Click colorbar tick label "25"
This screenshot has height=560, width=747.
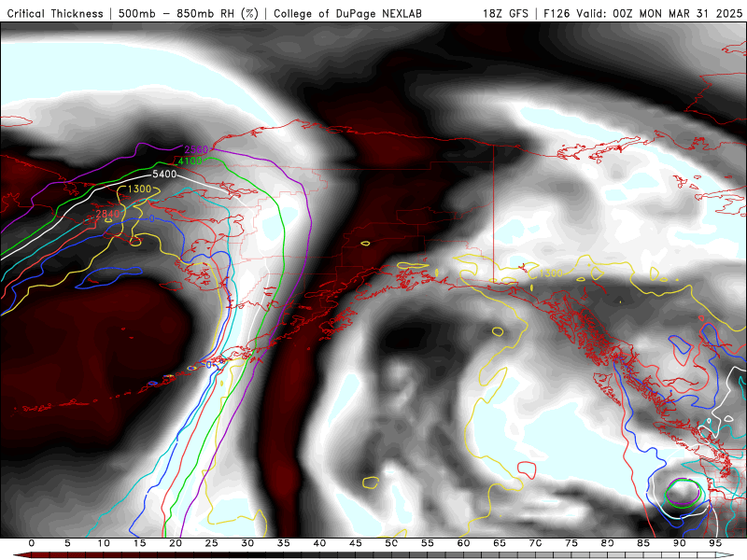(212, 543)
